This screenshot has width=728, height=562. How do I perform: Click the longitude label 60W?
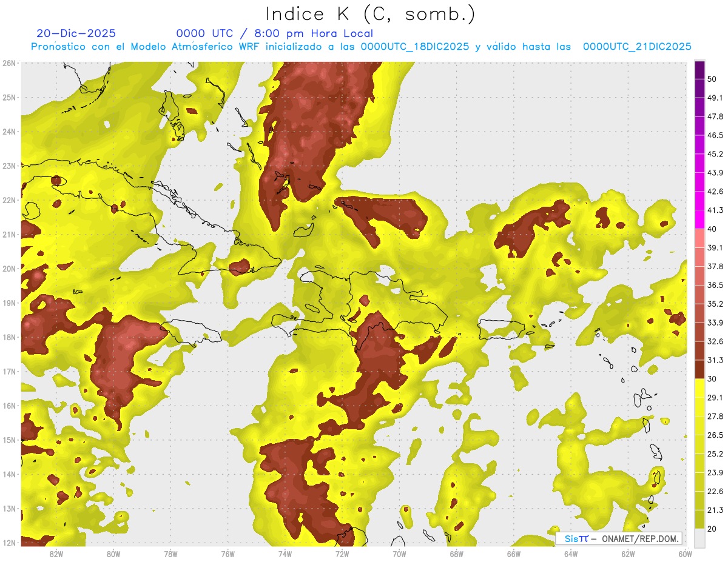pyautogui.click(x=685, y=554)
